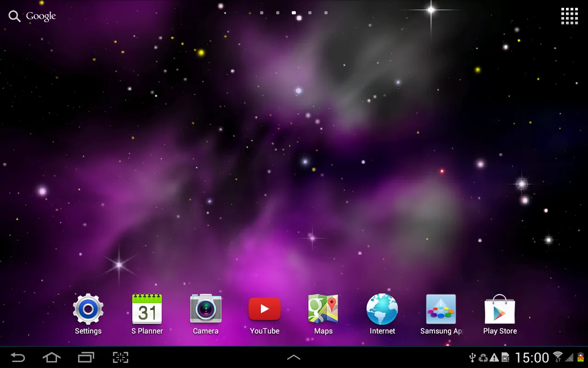The image size is (588, 368).
Task: Select the highlighted current page indicator
Action: pyautogui.click(x=294, y=13)
